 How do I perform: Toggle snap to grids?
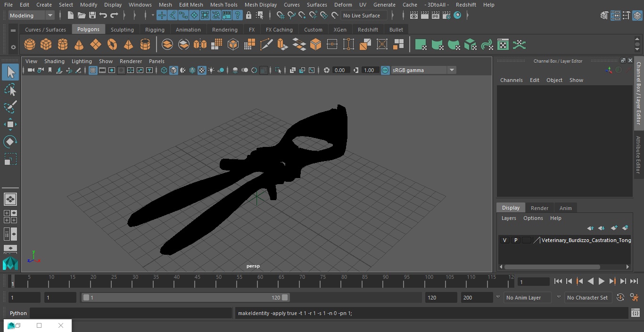(280, 16)
